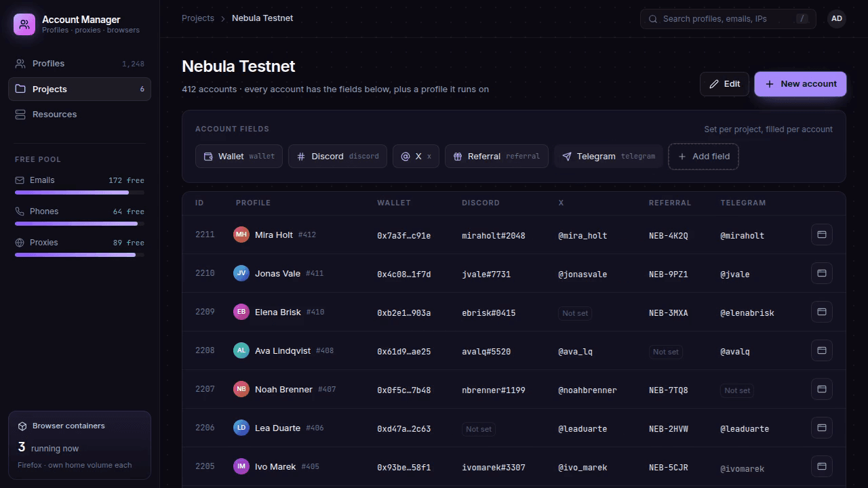Click the EB avatar of Elena Brisk
This screenshot has height=488, width=868.
coord(241,312)
